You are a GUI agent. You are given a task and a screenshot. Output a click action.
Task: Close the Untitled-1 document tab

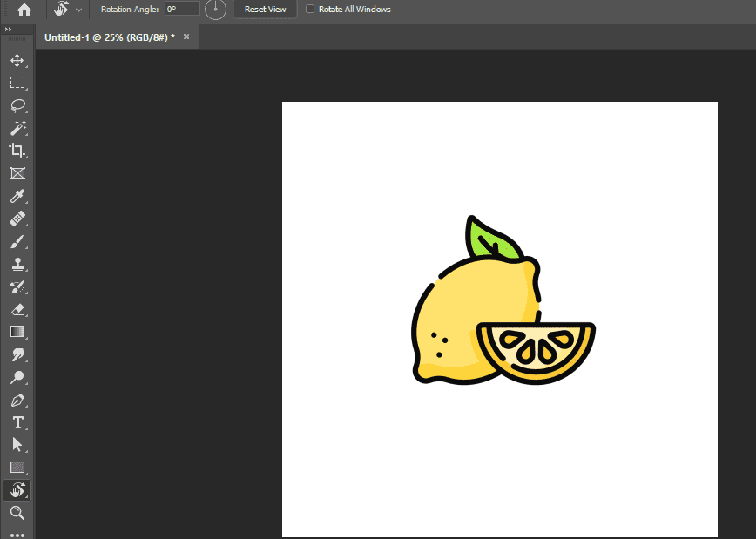[186, 37]
